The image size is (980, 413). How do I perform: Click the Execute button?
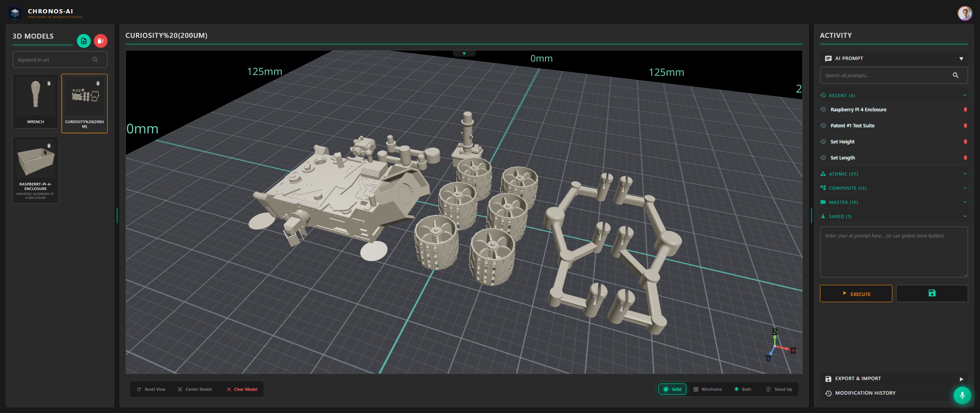pos(856,293)
